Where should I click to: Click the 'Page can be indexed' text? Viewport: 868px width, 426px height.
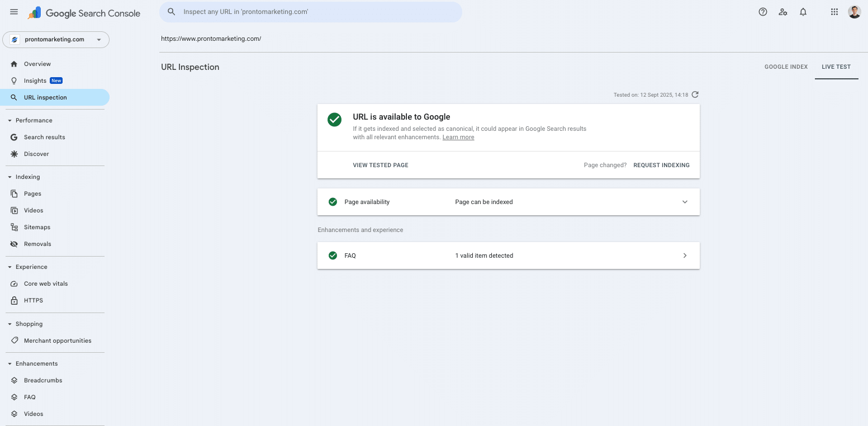[x=484, y=202]
